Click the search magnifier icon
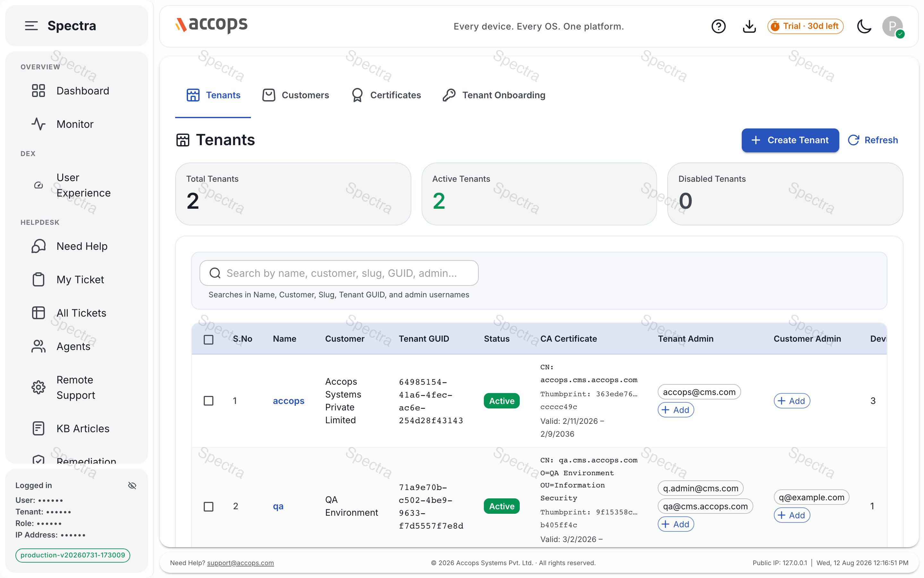 [215, 273]
